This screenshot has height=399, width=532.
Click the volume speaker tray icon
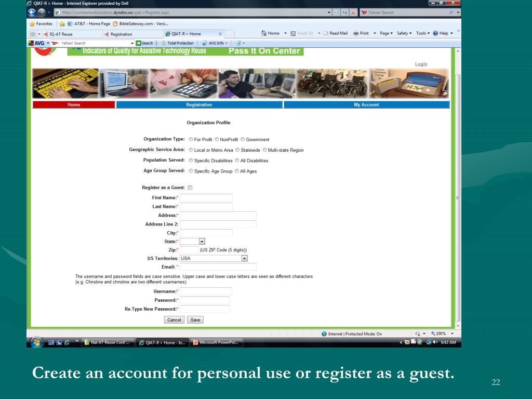435,342
